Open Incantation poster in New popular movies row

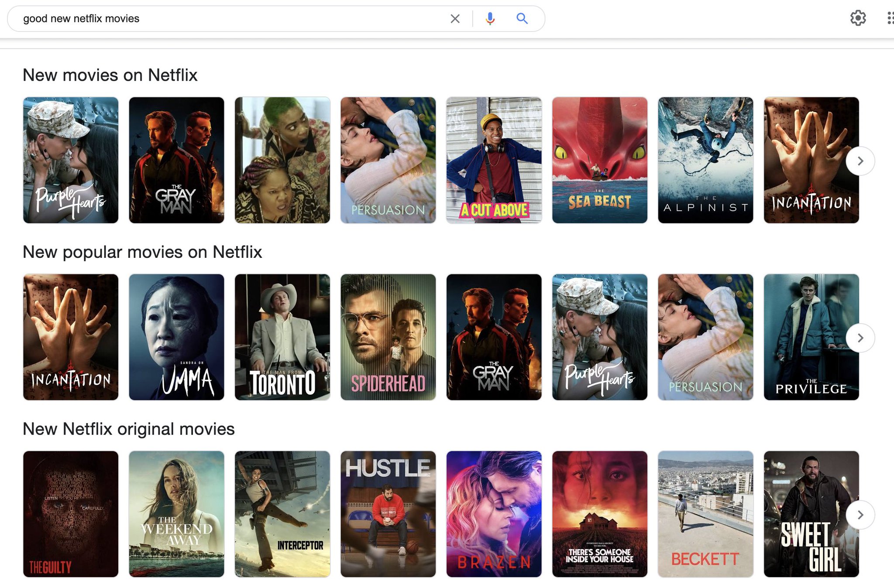[71, 337]
